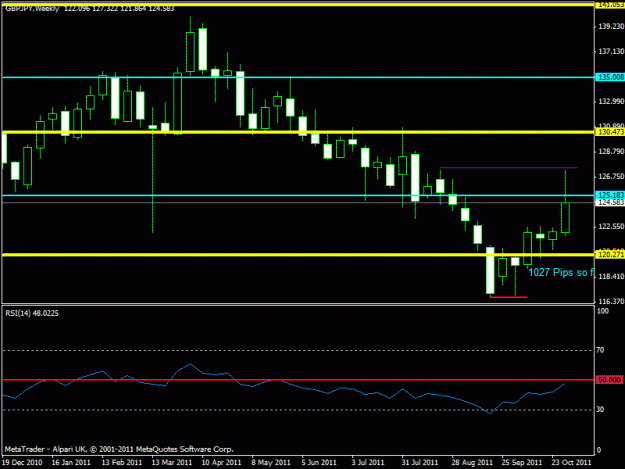Click the 116.370 price axis value
Screen dimensions: 625x469
(611, 302)
